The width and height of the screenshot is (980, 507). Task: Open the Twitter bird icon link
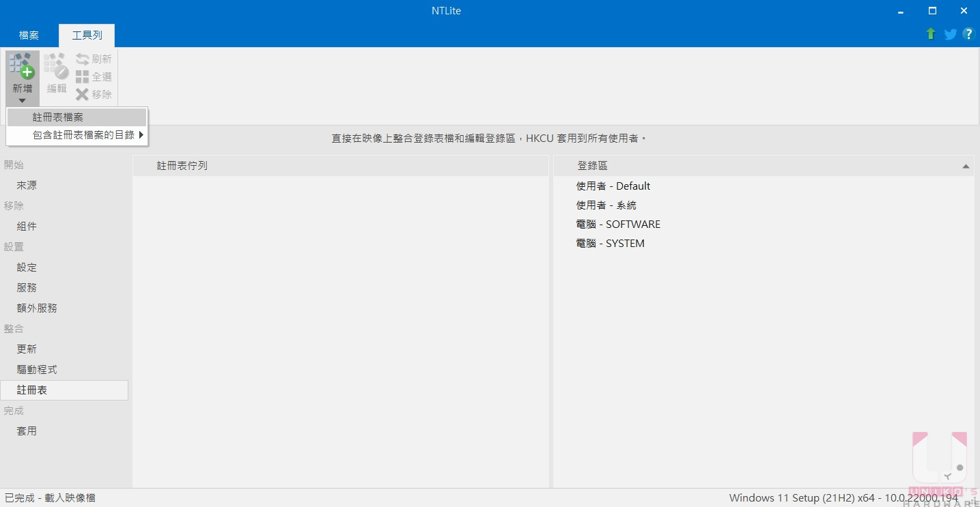pyautogui.click(x=950, y=34)
